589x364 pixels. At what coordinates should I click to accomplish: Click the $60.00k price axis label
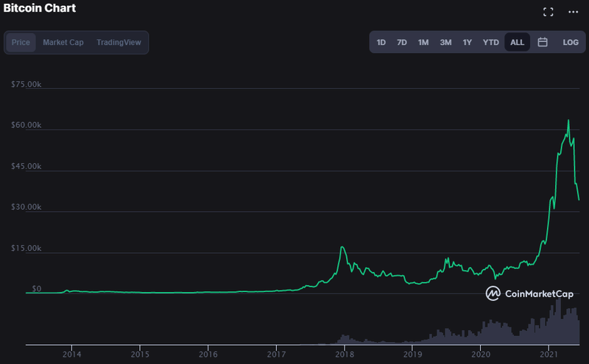tap(26, 125)
